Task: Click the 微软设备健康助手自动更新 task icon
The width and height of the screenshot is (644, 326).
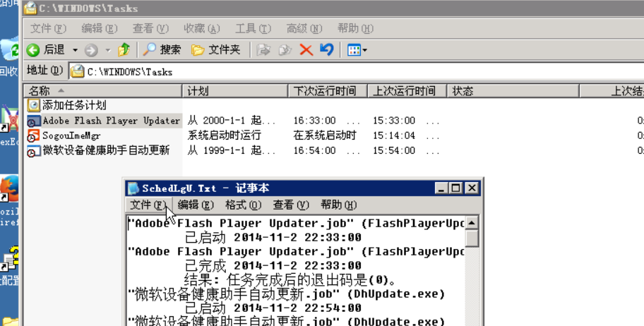Action: pyautogui.click(x=34, y=151)
